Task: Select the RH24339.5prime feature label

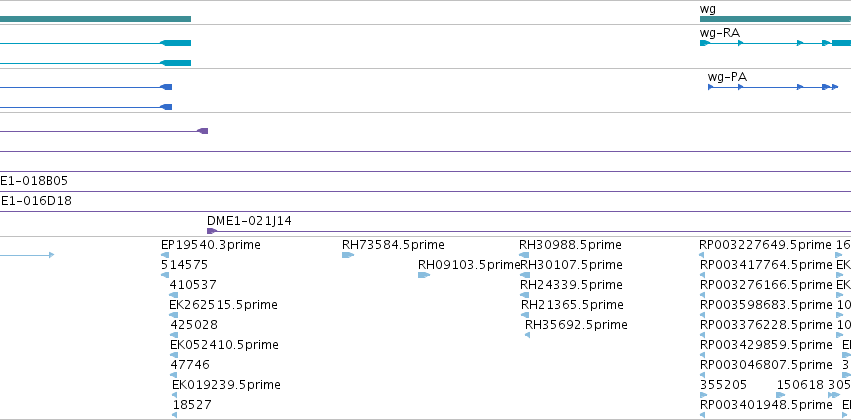Action: (571, 285)
